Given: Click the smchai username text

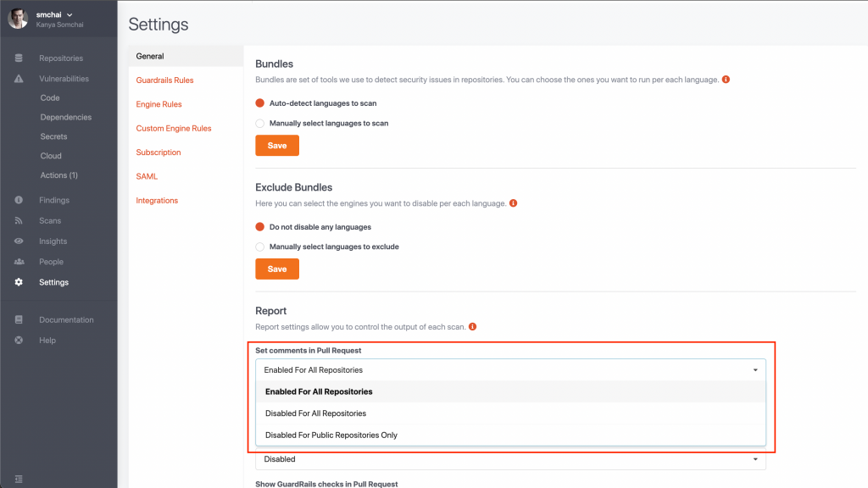Looking at the screenshot, I should (48, 15).
